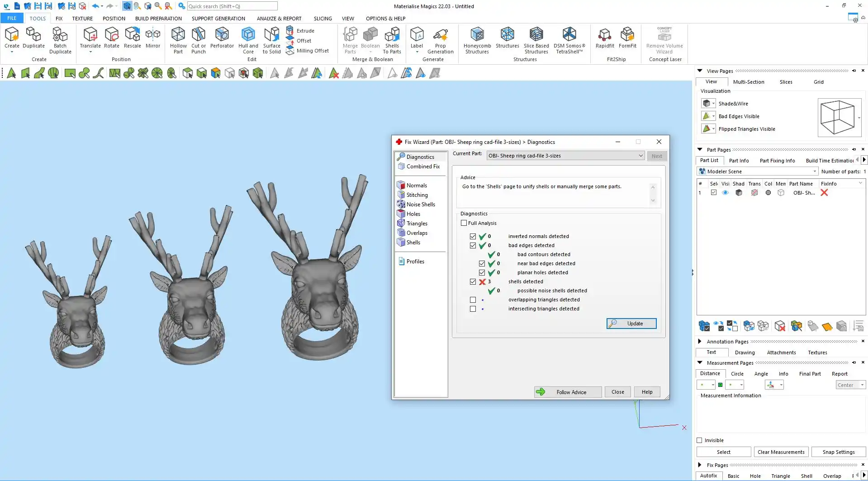The image size is (868, 481).
Task: Enable the Full Analysis checkbox
Action: (464, 223)
